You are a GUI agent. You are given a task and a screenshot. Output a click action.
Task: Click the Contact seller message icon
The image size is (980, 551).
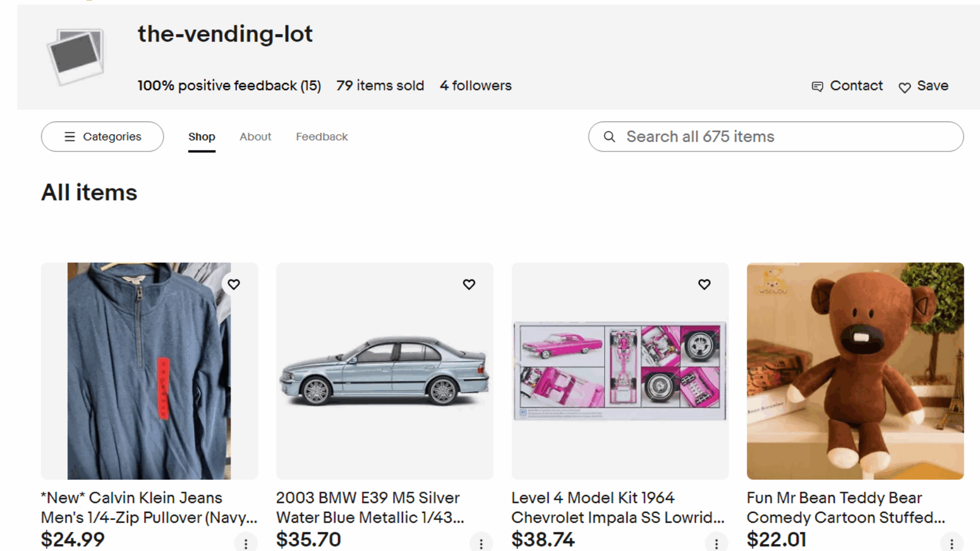click(817, 86)
